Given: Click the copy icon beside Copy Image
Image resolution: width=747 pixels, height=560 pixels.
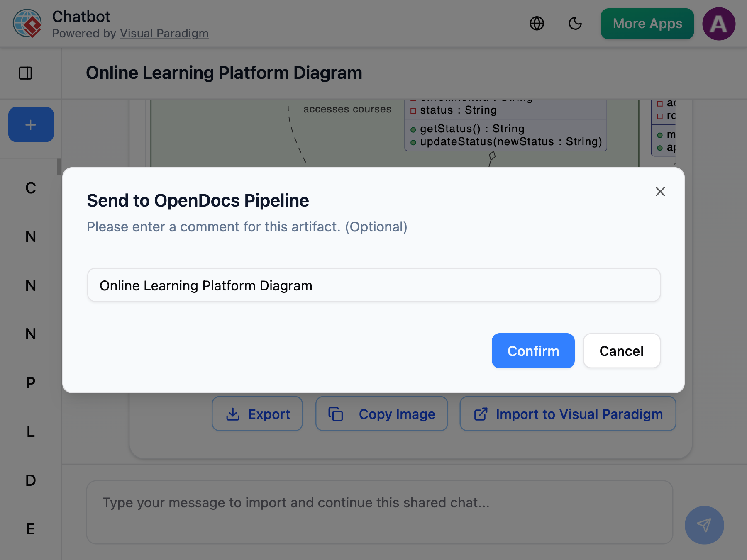Looking at the screenshot, I should click(336, 414).
